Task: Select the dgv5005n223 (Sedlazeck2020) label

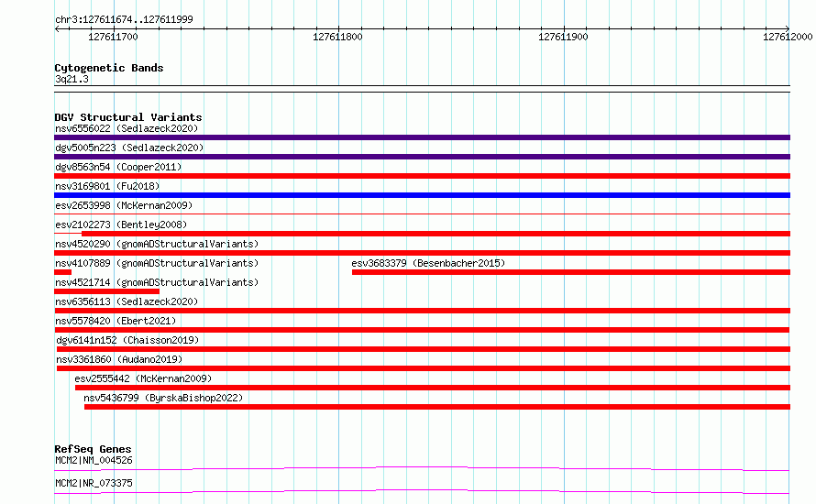Action: click(x=129, y=148)
